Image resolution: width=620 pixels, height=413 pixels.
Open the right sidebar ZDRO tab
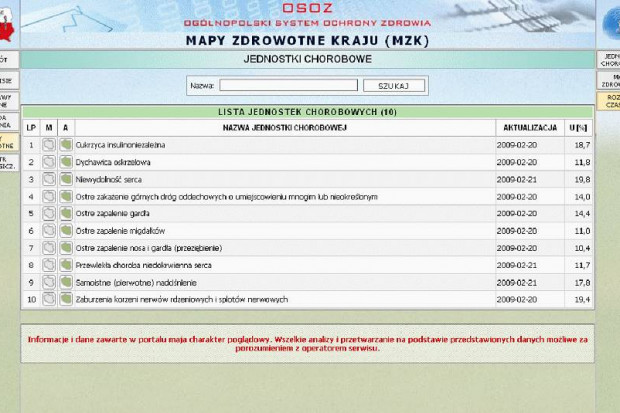(609, 81)
